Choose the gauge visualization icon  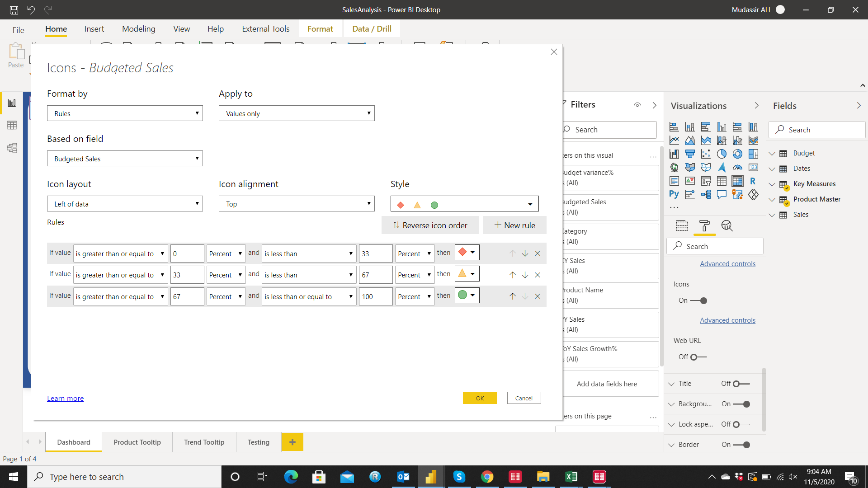[x=737, y=168]
